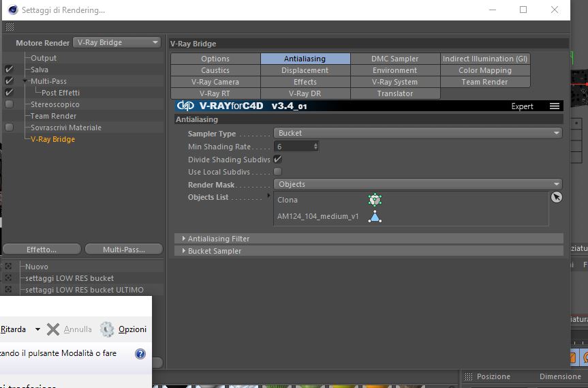Open the Displacement tab
588x388 pixels.
pos(305,70)
